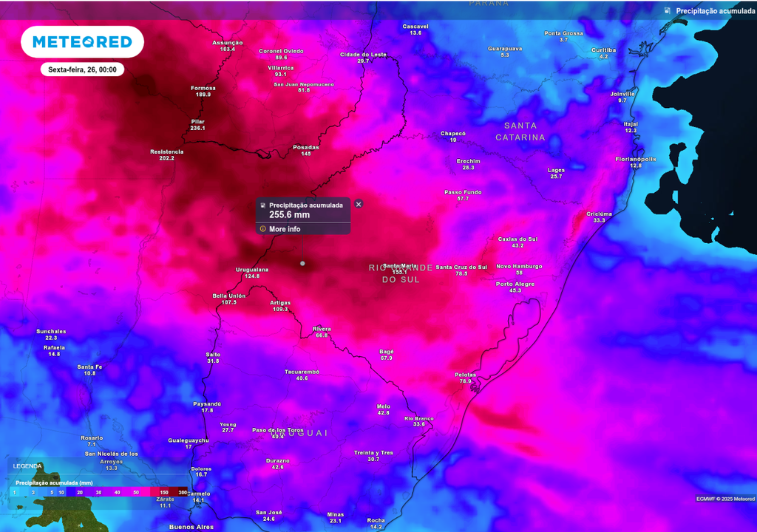Click the rain layer icon beside "Precipitação acumulada"
The image size is (757, 532).
point(666,11)
